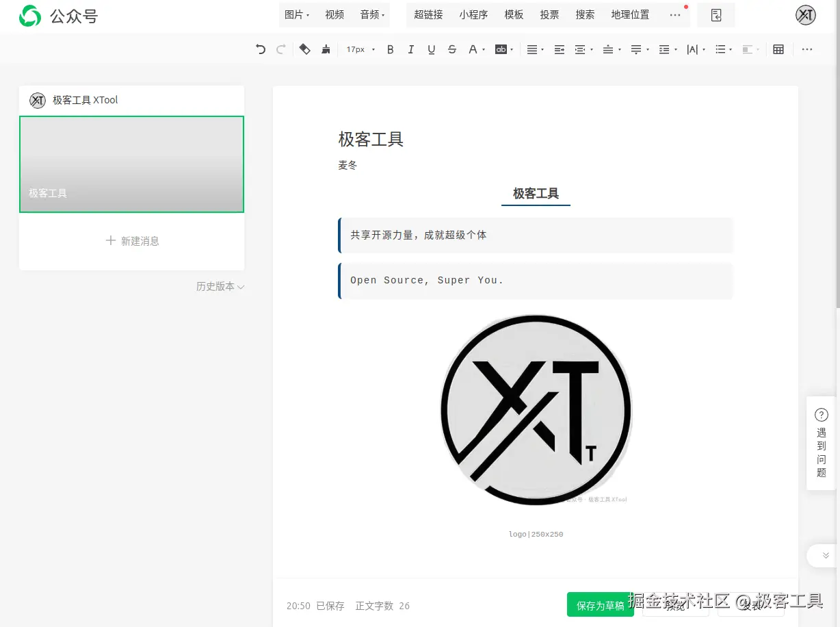This screenshot has height=627, width=840.
Task: Undo the last edit
Action: [x=260, y=49]
